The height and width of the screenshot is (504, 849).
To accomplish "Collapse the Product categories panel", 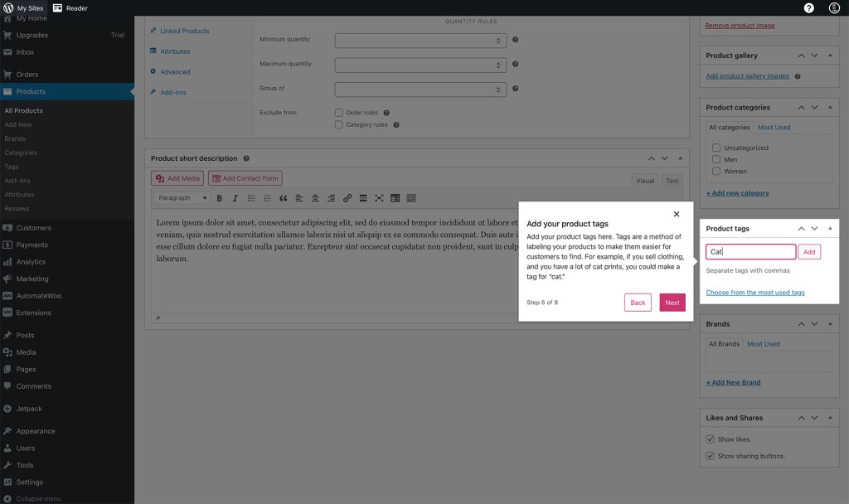I will [x=830, y=107].
